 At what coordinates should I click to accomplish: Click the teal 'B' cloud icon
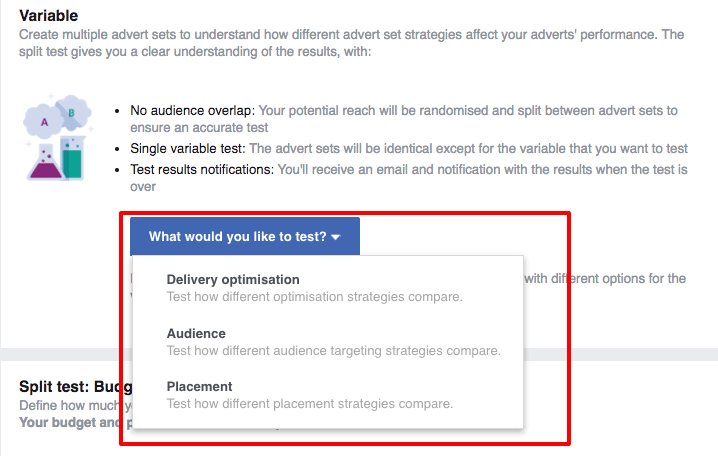72,111
